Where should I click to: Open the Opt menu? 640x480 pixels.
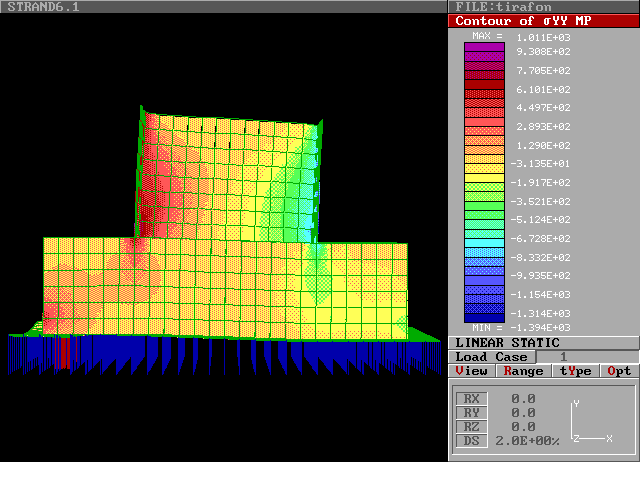[620, 371]
